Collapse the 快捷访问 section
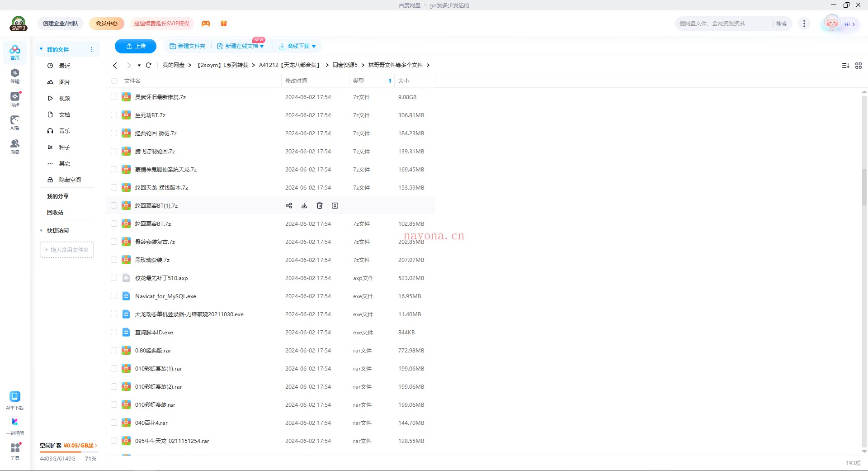Viewport: 868px width, 471px height. coord(41,230)
